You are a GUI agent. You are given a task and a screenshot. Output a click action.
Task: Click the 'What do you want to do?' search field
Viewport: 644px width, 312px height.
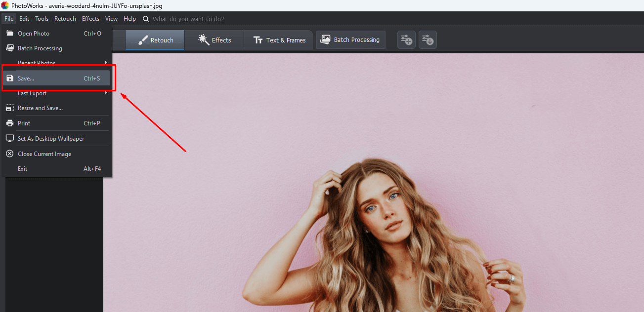click(188, 19)
